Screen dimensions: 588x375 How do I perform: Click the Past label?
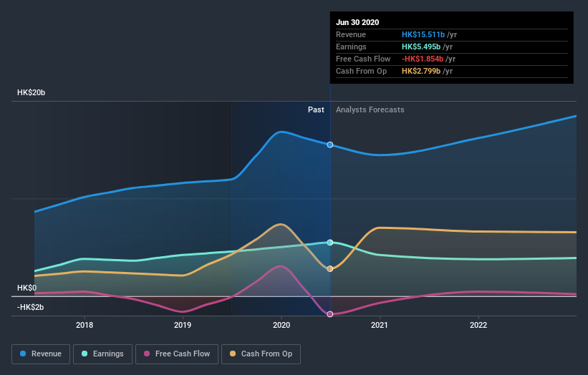click(x=316, y=109)
